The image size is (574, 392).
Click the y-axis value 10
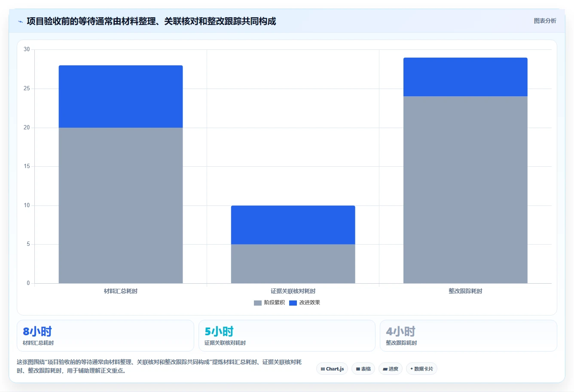(x=27, y=205)
